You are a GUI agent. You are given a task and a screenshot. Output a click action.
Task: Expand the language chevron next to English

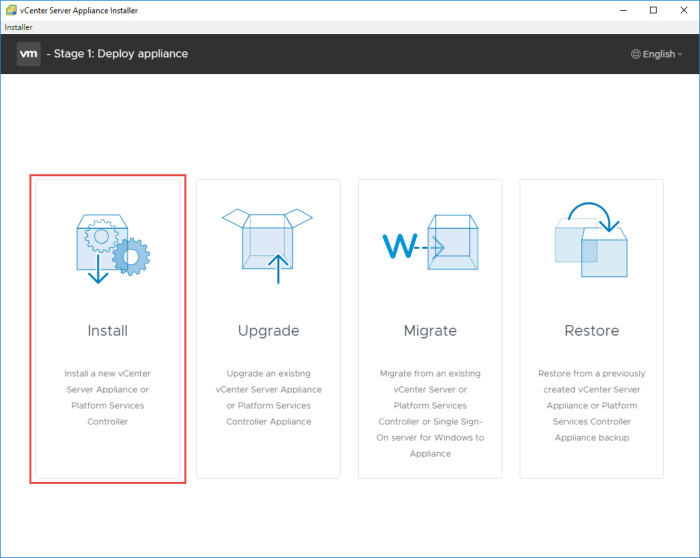pos(680,54)
